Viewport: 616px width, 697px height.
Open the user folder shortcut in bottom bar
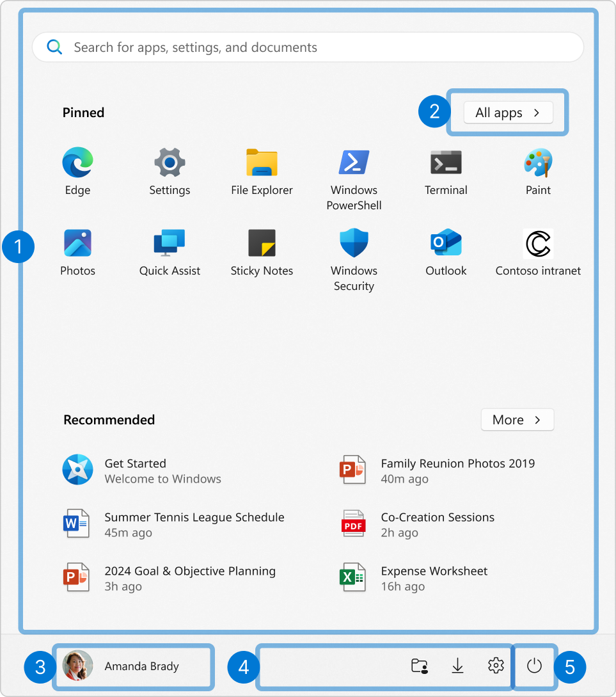coord(419,666)
